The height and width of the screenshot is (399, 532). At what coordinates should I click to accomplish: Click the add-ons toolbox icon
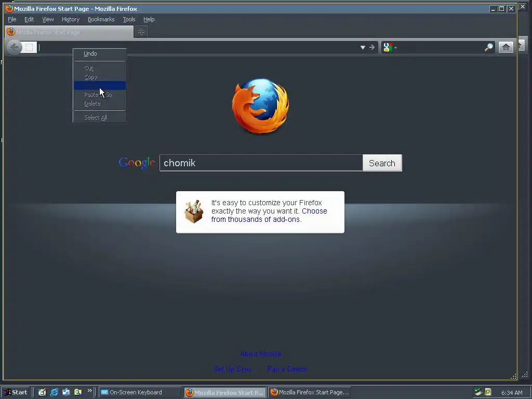pyautogui.click(x=194, y=211)
